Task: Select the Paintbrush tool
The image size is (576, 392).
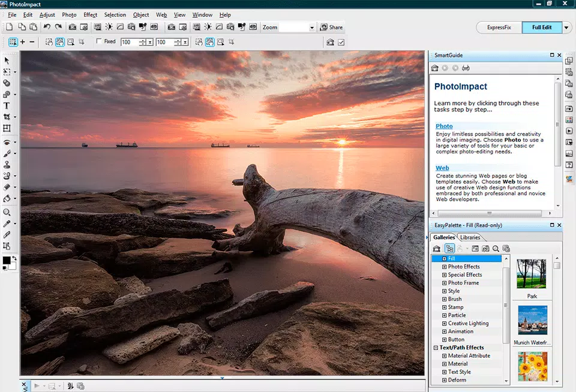Action: pos(7,153)
